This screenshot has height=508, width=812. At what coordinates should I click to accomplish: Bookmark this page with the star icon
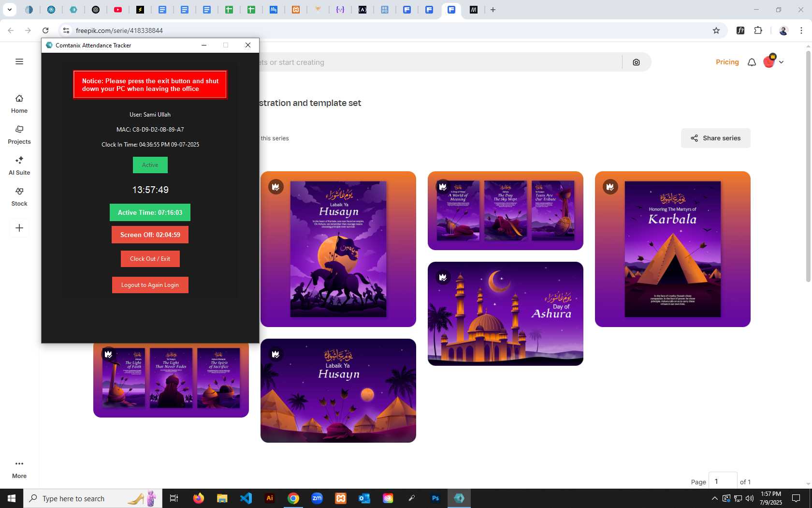click(716, 30)
